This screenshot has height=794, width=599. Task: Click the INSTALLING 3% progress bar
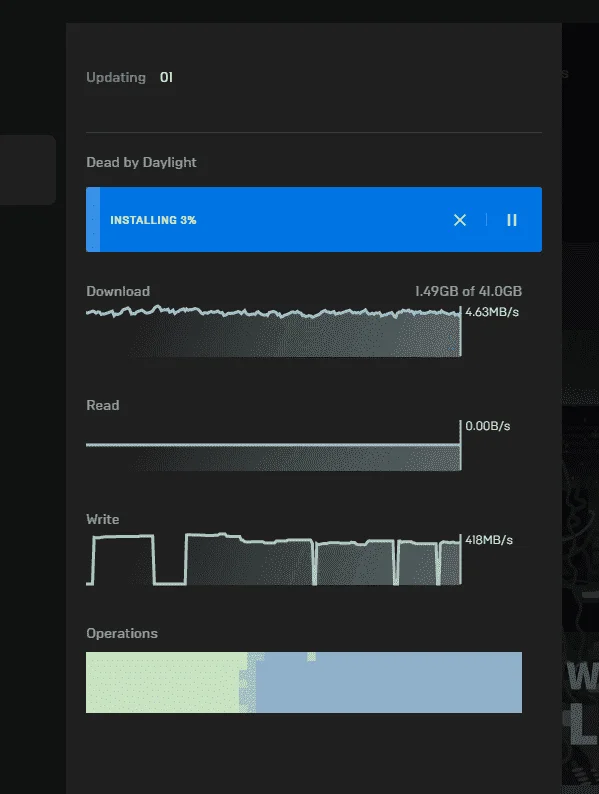314,219
